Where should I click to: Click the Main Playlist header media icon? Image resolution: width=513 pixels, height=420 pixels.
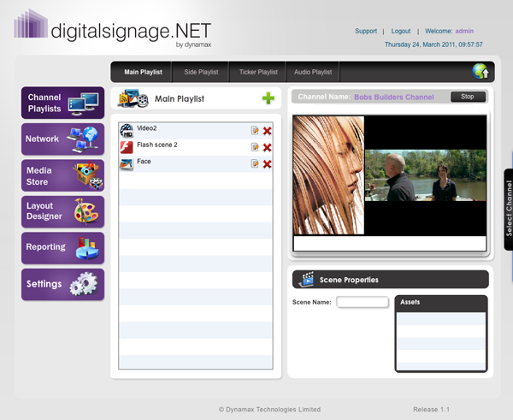133,98
